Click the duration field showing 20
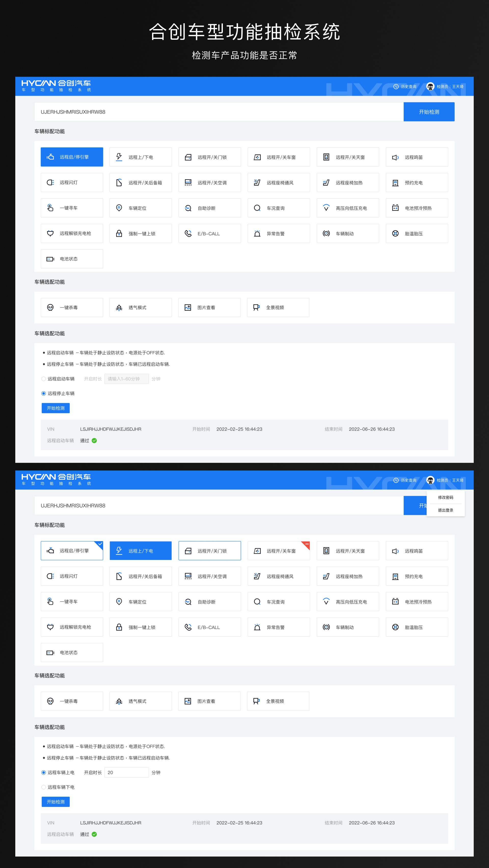Viewport: 489px width, 868px height. 126,772
